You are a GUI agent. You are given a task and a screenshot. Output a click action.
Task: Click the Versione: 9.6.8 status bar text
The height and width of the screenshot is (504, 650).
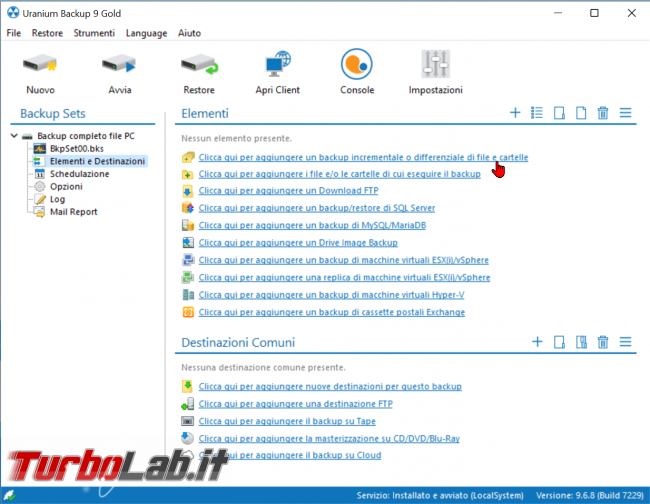click(x=589, y=495)
